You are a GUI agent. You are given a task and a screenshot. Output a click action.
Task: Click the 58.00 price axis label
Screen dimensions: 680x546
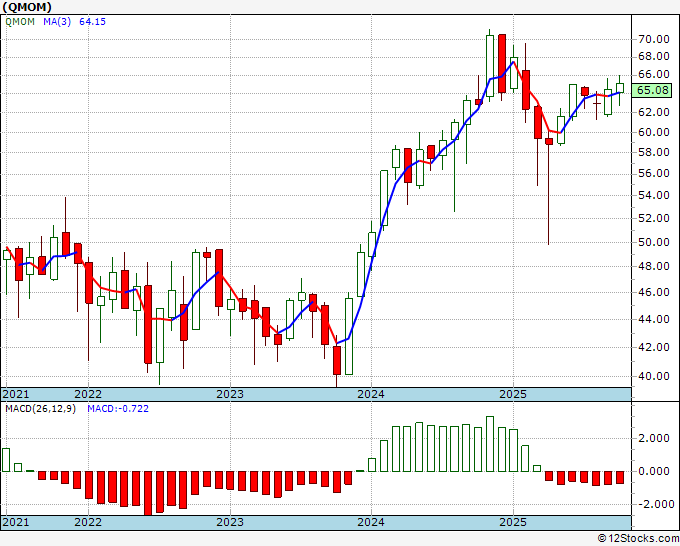[x=654, y=152]
